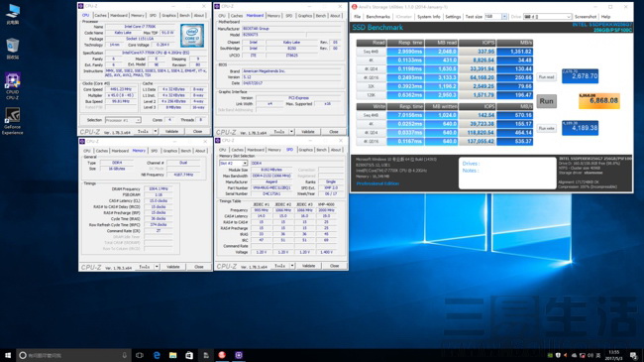Click the title icon of the CPU-Z Memory window
644x362 pixels.
click(81, 141)
